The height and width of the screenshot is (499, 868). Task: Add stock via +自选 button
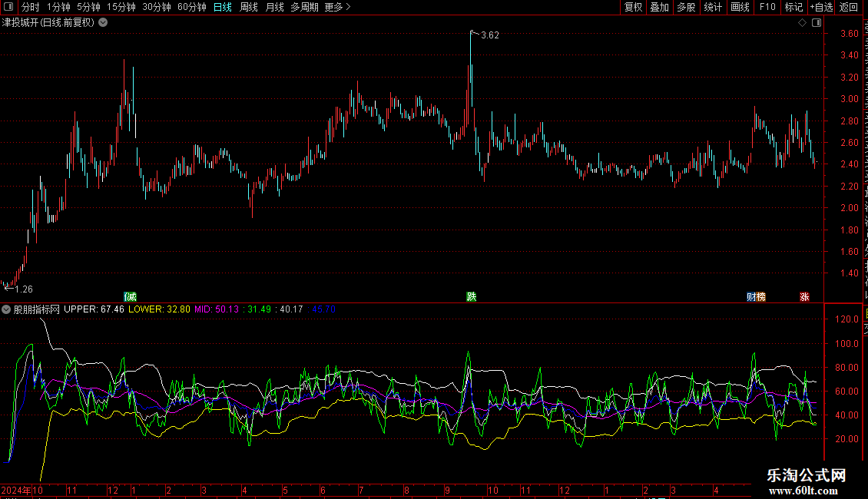click(x=821, y=7)
